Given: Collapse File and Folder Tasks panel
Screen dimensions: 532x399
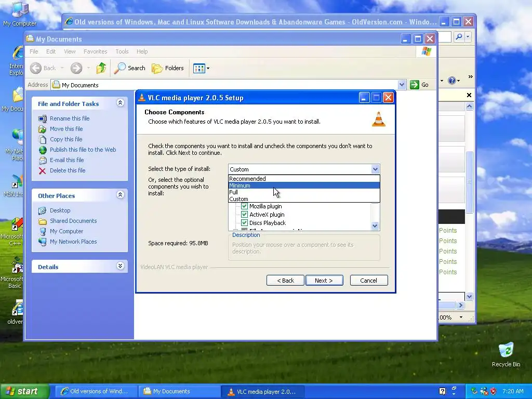Looking at the screenshot, I should pyautogui.click(x=120, y=103).
